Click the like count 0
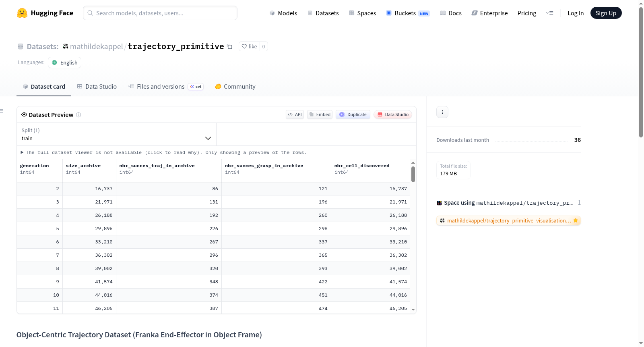This screenshot has height=347, width=644. [x=264, y=46]
